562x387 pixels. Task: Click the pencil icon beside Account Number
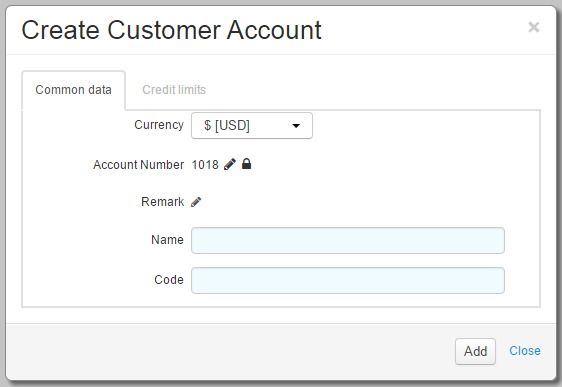click(x=230, y=164)
